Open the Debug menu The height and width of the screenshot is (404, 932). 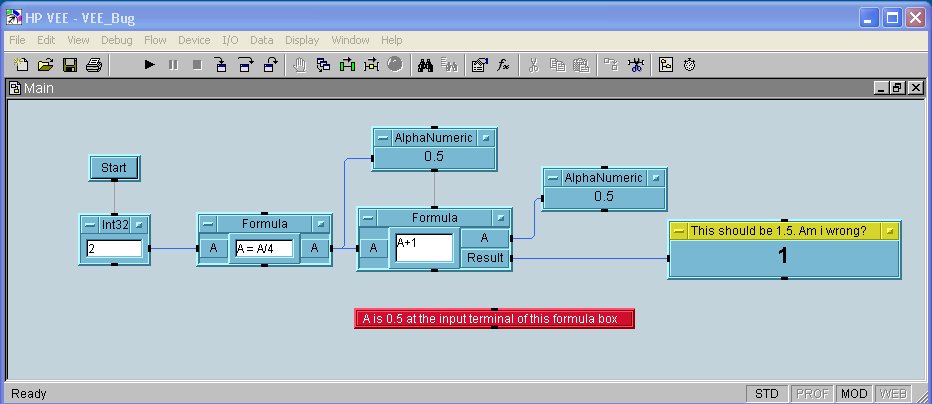coord(116,40)
